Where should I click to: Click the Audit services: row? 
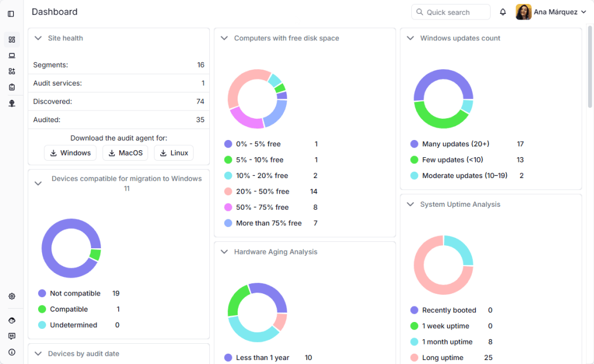coord(119,84)
